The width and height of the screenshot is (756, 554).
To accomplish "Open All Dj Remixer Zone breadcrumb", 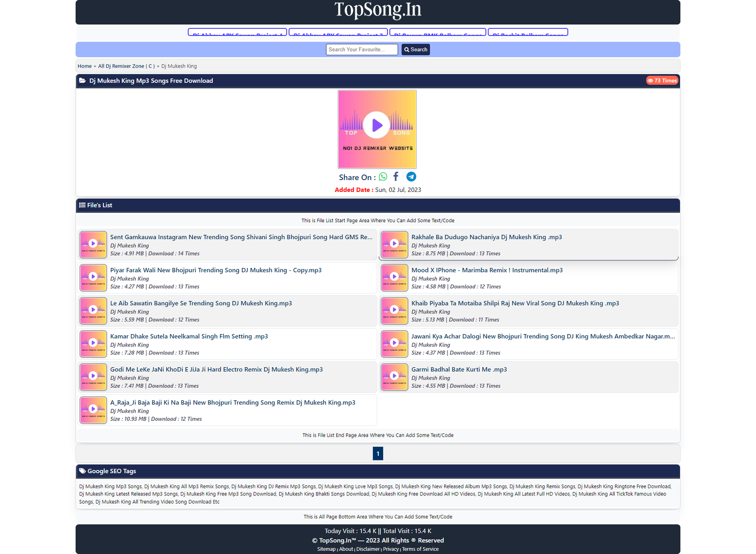I will point(126,66).
